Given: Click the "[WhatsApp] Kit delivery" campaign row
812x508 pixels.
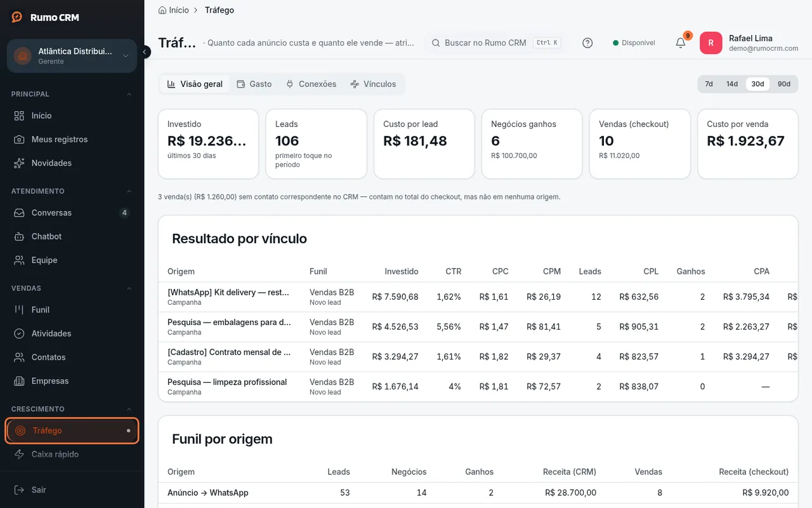Looking at the screenshot, I should [478, 297].
